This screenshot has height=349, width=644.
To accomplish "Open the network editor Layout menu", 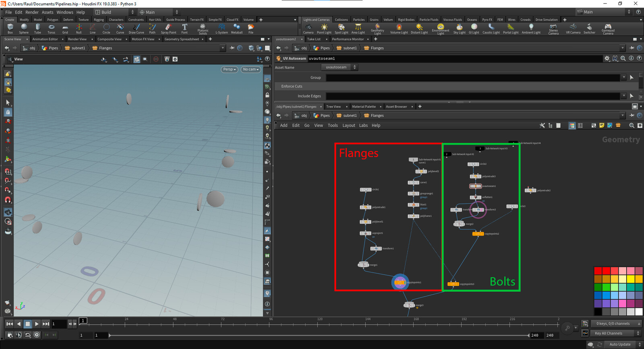I will click(x=349, y=126).
